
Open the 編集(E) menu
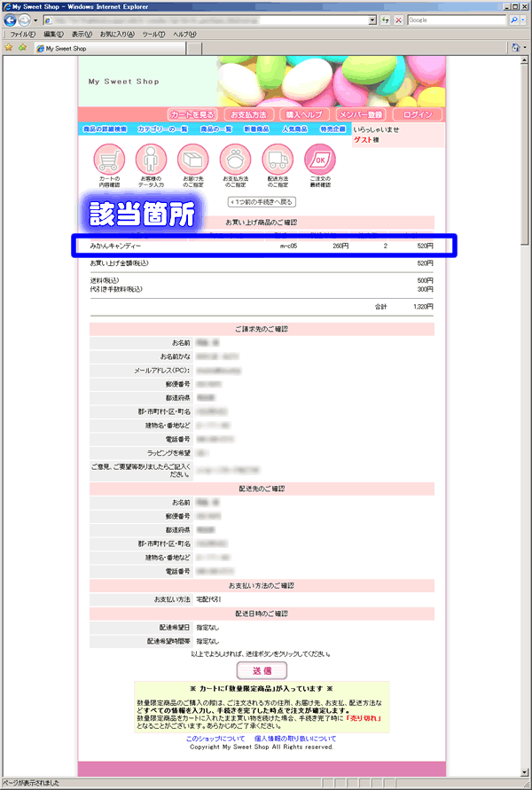[x=53, y=35]
